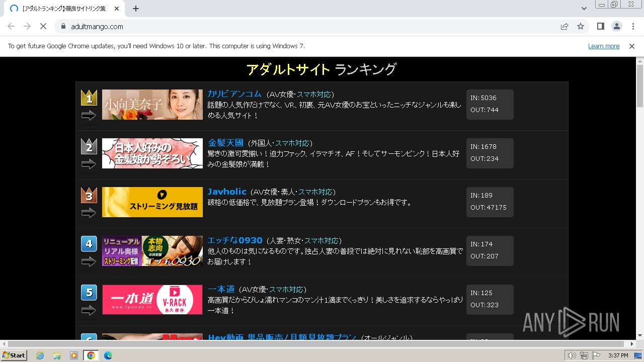This screenshot has width=644, height=362.
Task: Open File Explorer from taskbar
Action: [x=57, y=355]
